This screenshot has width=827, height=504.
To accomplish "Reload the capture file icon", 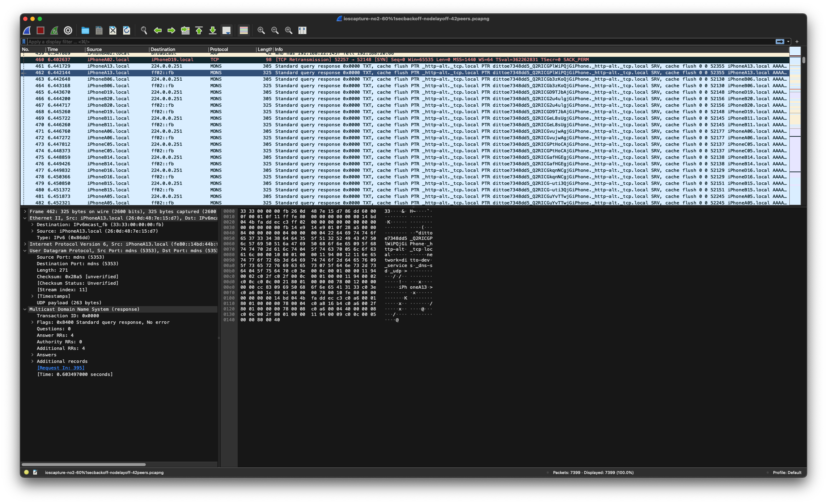I will [x=127, y=30].
